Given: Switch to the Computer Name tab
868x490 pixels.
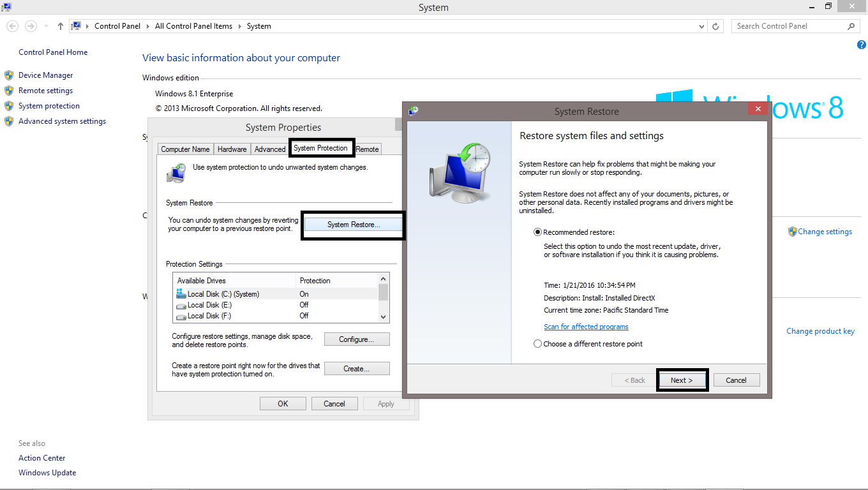Looking at the screenshot, I should coord(185,149).
